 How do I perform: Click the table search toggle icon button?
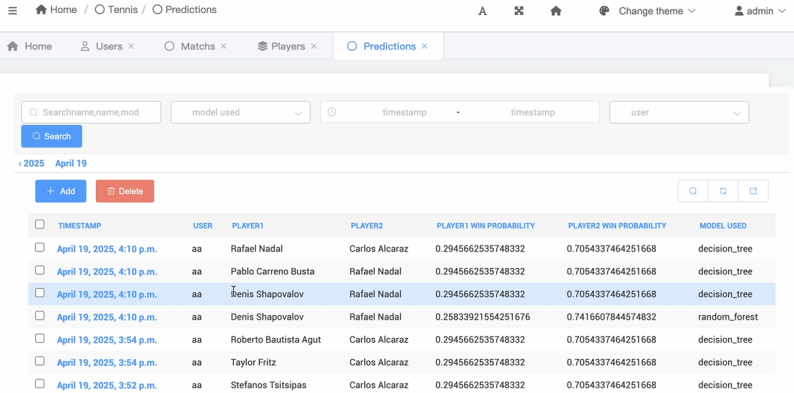coord(693,191)
